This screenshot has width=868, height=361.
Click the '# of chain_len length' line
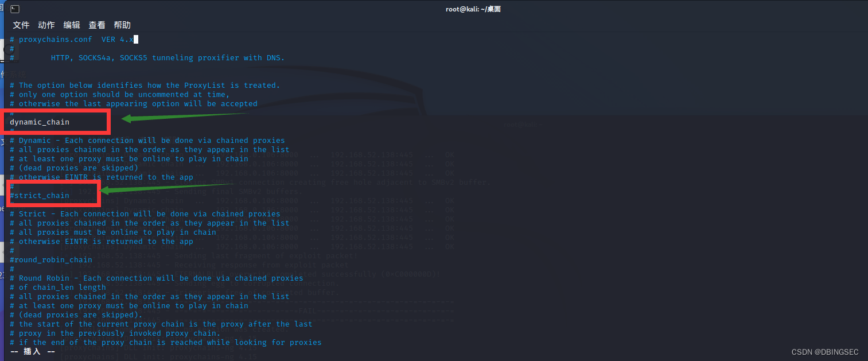(x=58, y=288)
